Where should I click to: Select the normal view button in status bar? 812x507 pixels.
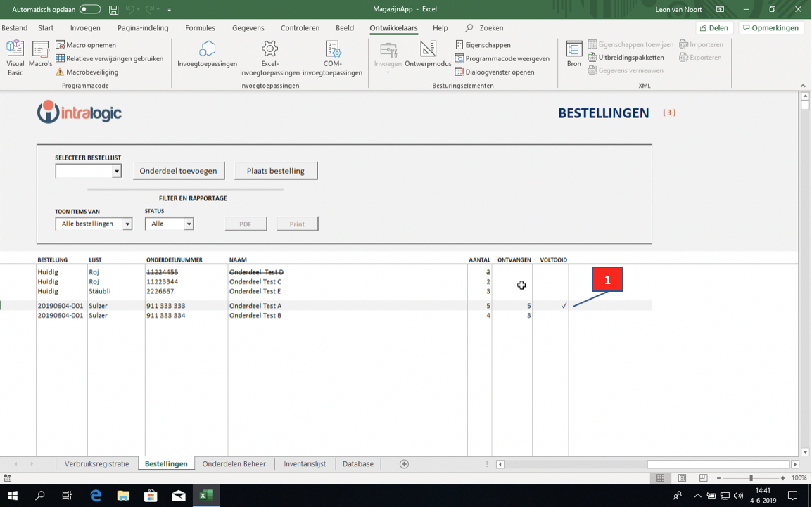(660, 478)
